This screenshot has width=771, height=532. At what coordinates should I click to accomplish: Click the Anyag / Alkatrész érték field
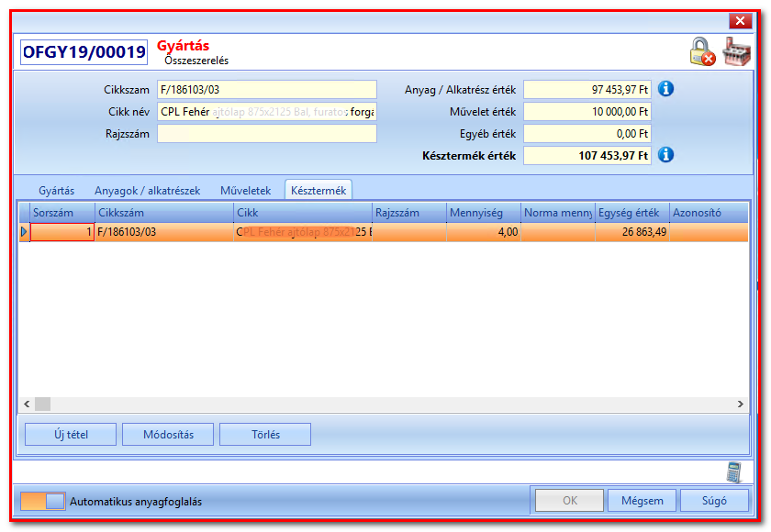[587, 89]
